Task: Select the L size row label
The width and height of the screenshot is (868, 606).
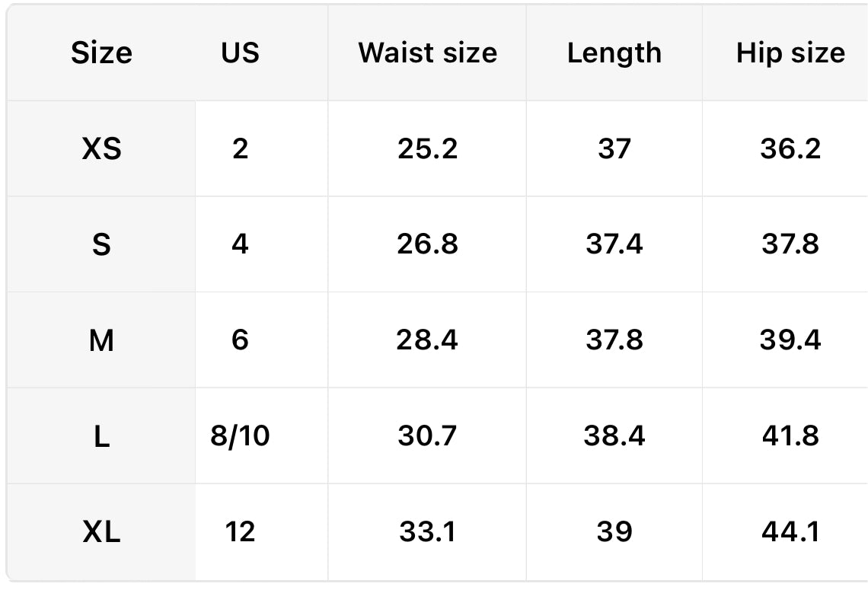Action: (101, 436)
